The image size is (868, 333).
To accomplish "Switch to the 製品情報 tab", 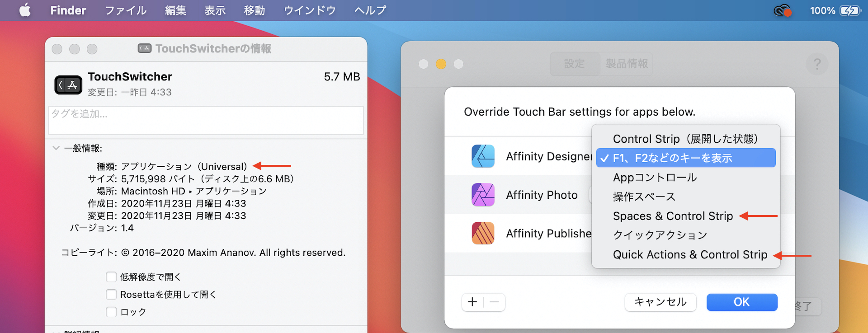I will (x=627, y=64).
